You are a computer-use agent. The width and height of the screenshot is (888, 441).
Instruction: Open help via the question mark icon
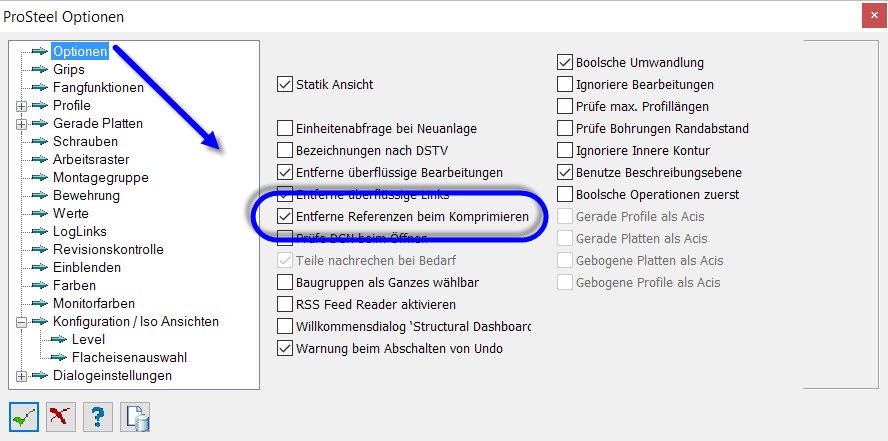[x=97, y=417]
